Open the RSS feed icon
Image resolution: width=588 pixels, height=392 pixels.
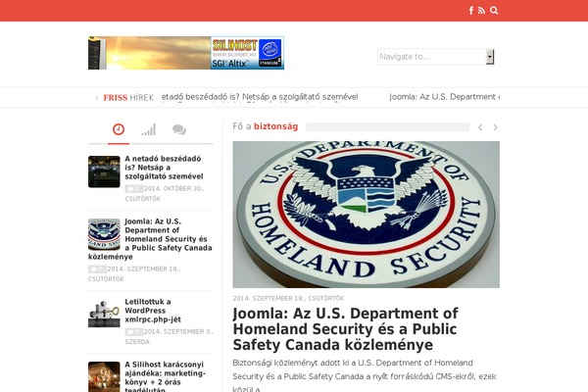click(481, 11)
